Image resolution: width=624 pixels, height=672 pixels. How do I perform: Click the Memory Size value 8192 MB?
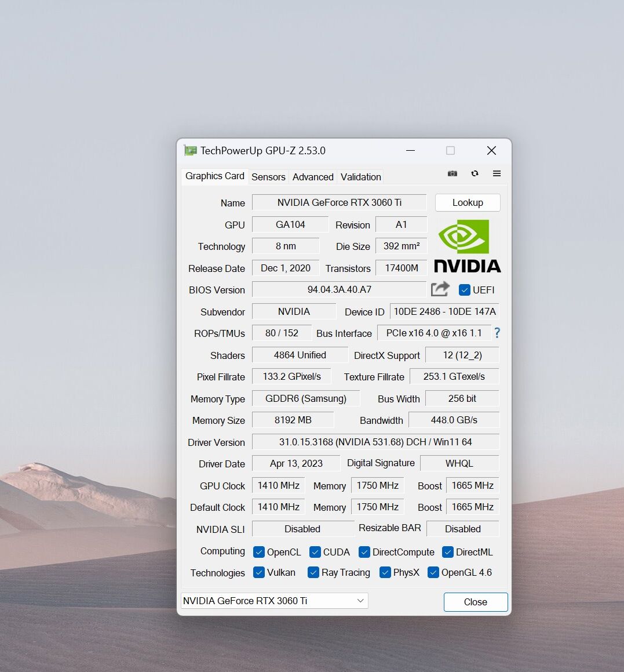tap(293, 420)
